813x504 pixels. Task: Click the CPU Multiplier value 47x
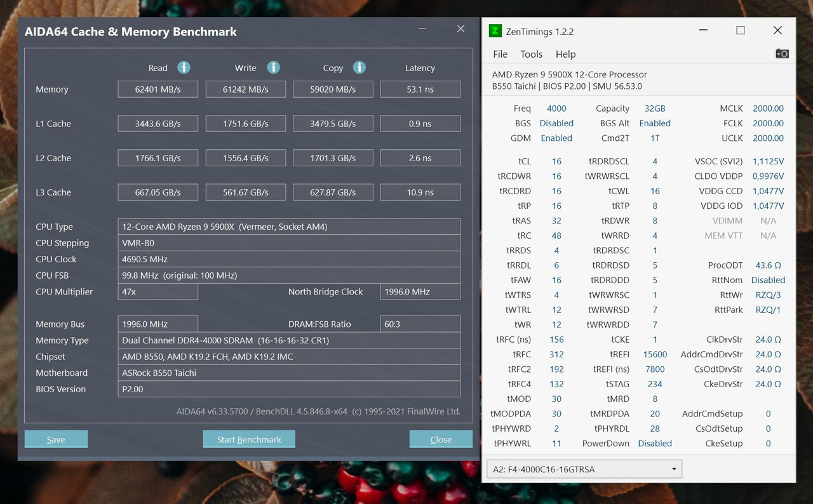158,291
